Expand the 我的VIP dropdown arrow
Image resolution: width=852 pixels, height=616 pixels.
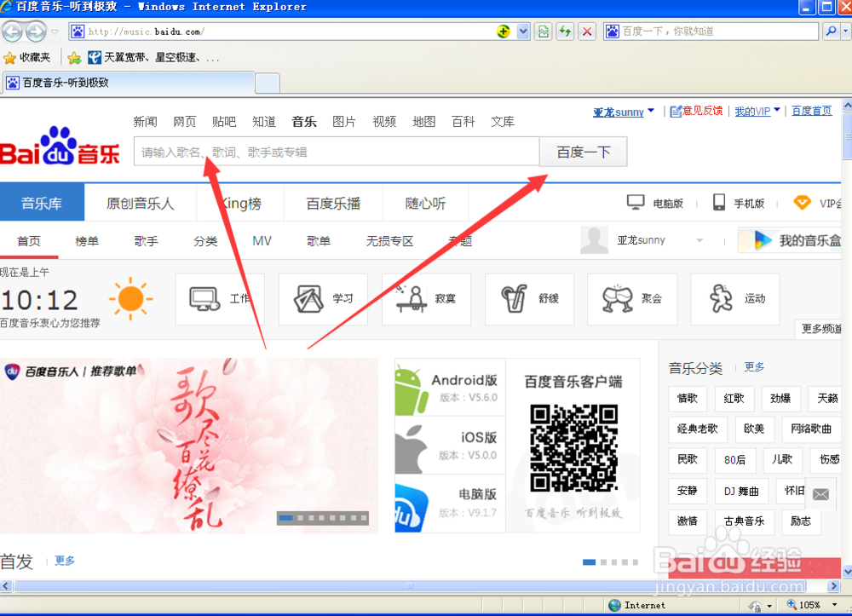[777, 110]
